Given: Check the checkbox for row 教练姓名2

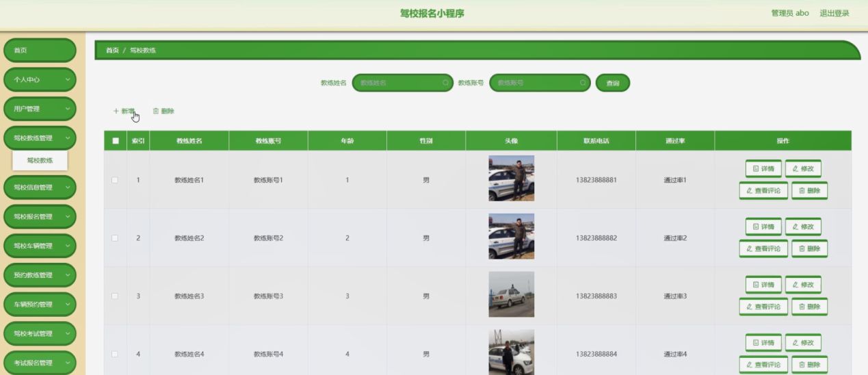Looking at the screenshot, I should (115, 238).
